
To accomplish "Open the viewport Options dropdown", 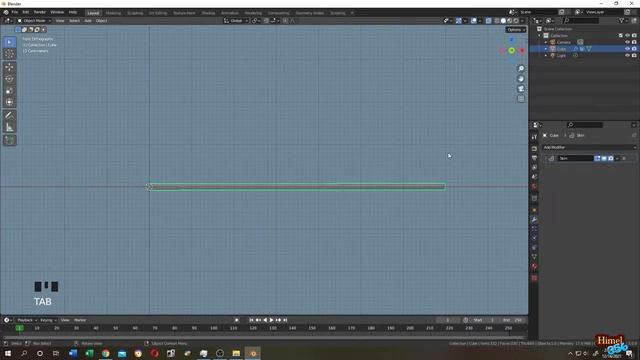I will coord(516,30).
